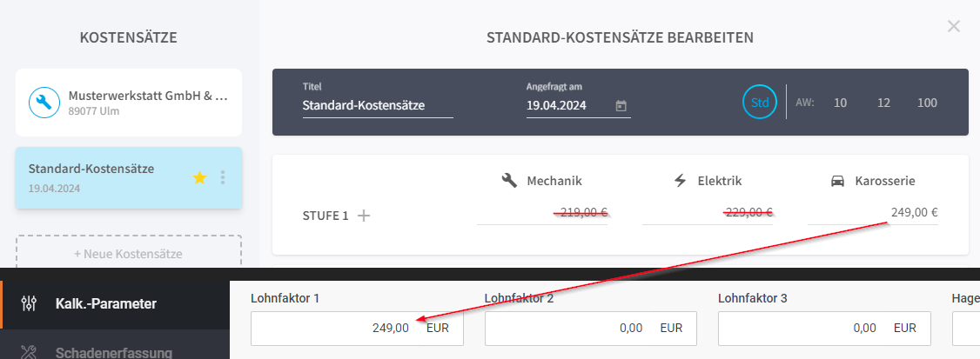The width and height of the screenshot is (980, 359).
Task: Click the Elektrik lightning bolt icon
Action: point(680,181)
